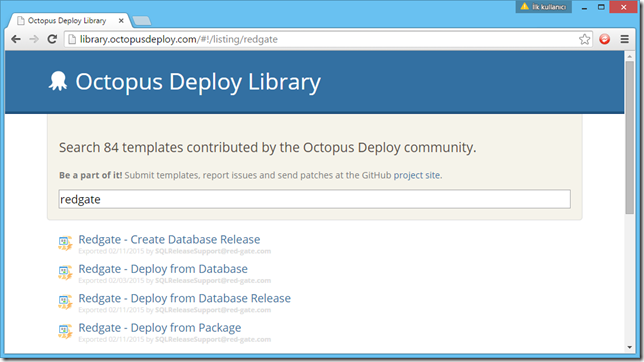Open Redgate - Create Database Release
The width and height of the screenshot is (644, 362).
tap(169, 240)
